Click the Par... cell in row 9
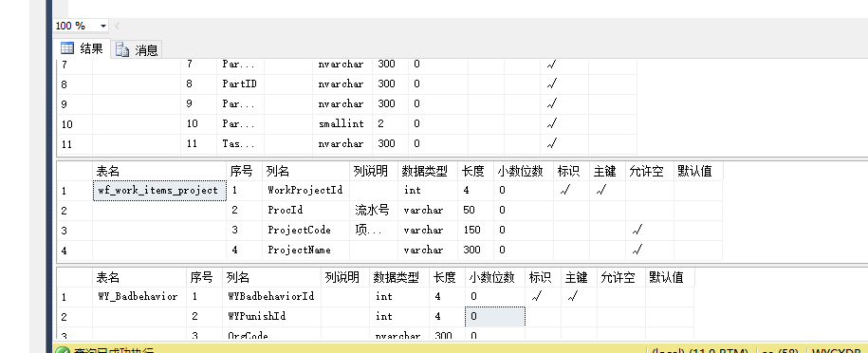Screen dimensions: 868x353 240,103
